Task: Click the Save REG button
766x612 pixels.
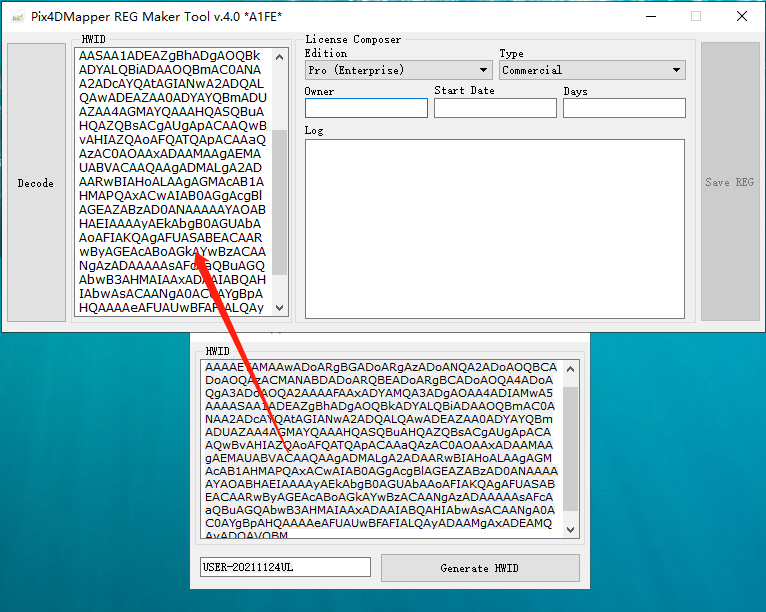Action: [x=730, y=182]
